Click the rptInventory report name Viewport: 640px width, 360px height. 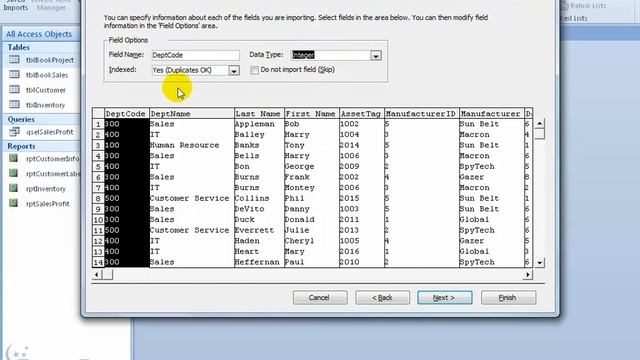click(46, 189)
